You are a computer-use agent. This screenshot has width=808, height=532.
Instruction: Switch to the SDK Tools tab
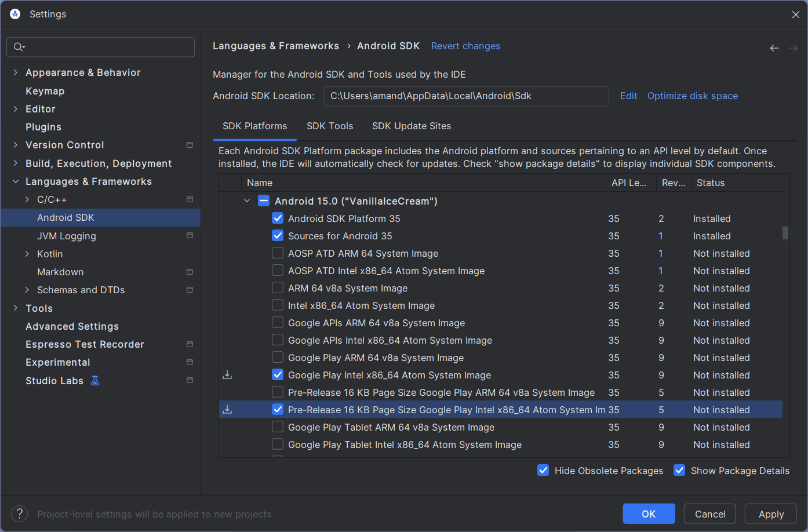330,126
